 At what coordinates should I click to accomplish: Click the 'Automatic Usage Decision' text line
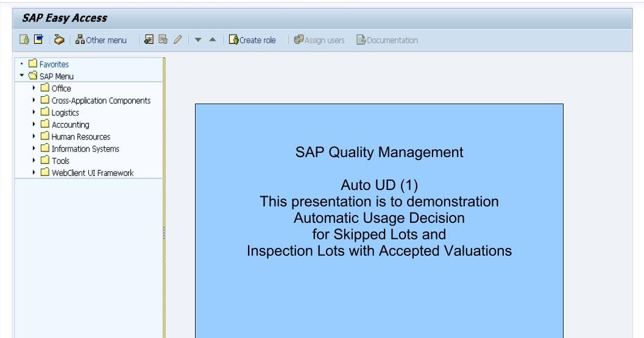coord(379,218)
